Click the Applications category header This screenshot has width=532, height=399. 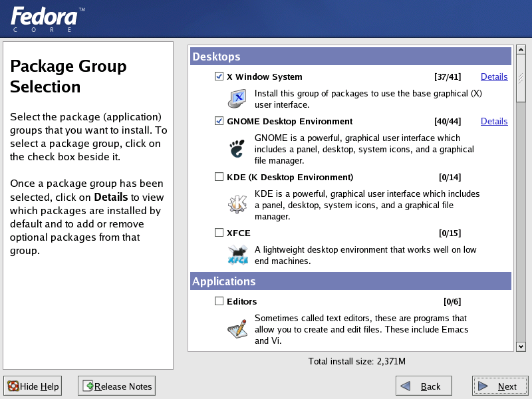(350, 281)
